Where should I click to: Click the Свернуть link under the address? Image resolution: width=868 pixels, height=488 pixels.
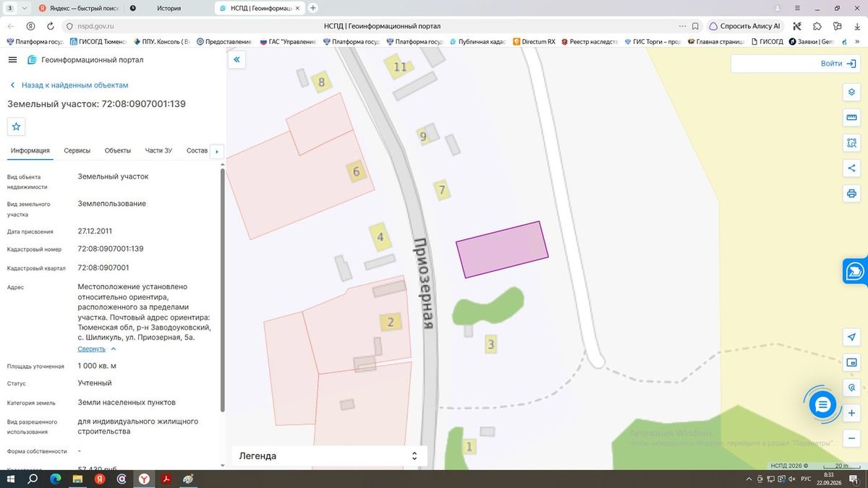pos(92,349)
